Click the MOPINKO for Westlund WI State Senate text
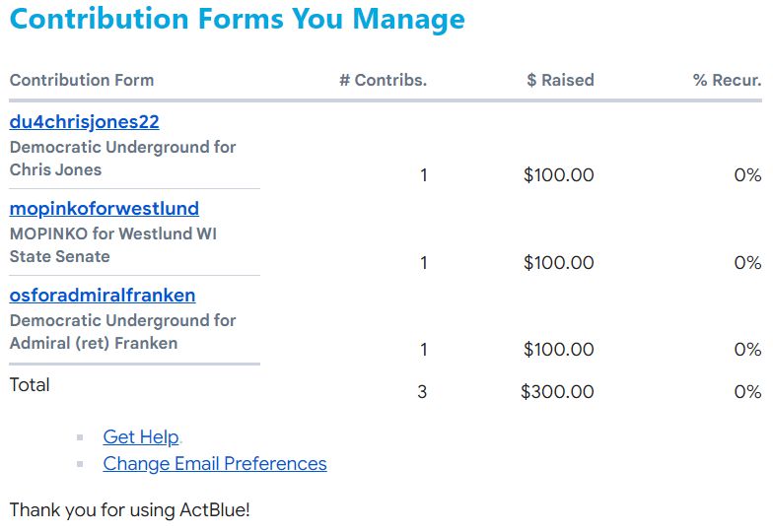 tap(112, 245)
